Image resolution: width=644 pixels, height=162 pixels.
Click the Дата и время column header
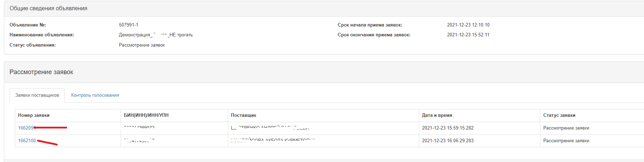pyautogui.click(x=437, y=115)
